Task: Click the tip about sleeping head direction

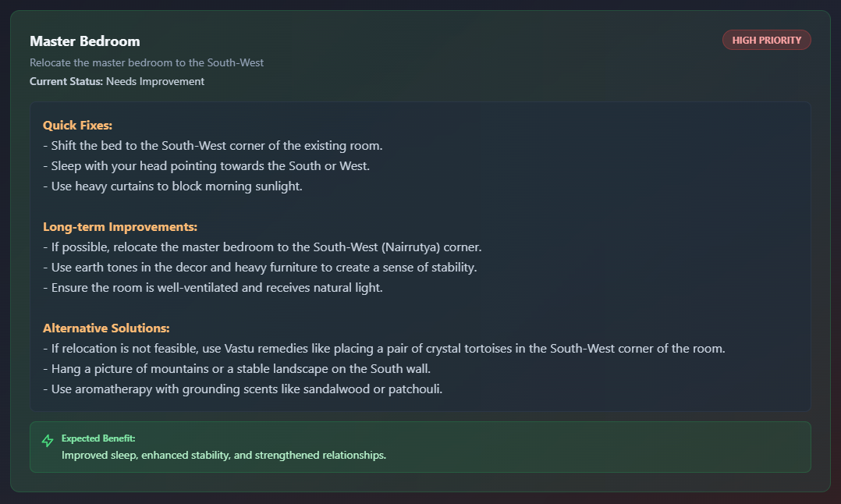Action: (x=206, y=166)
